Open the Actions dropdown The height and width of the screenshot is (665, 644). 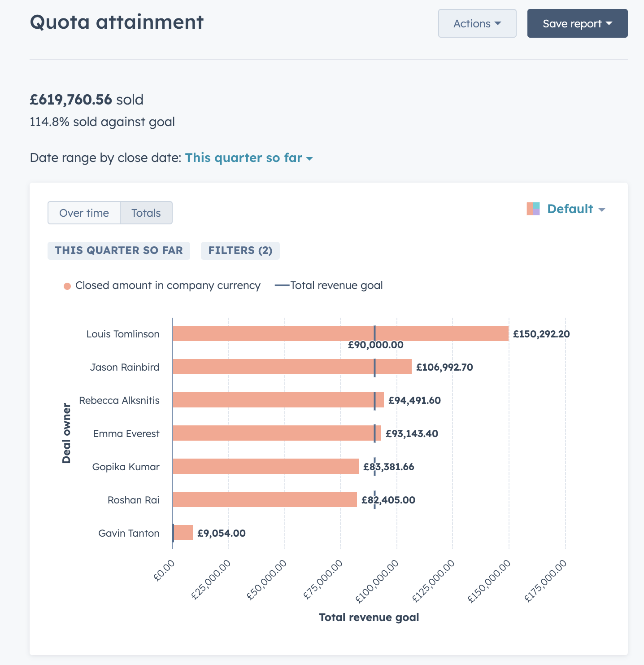coord(477,23)
